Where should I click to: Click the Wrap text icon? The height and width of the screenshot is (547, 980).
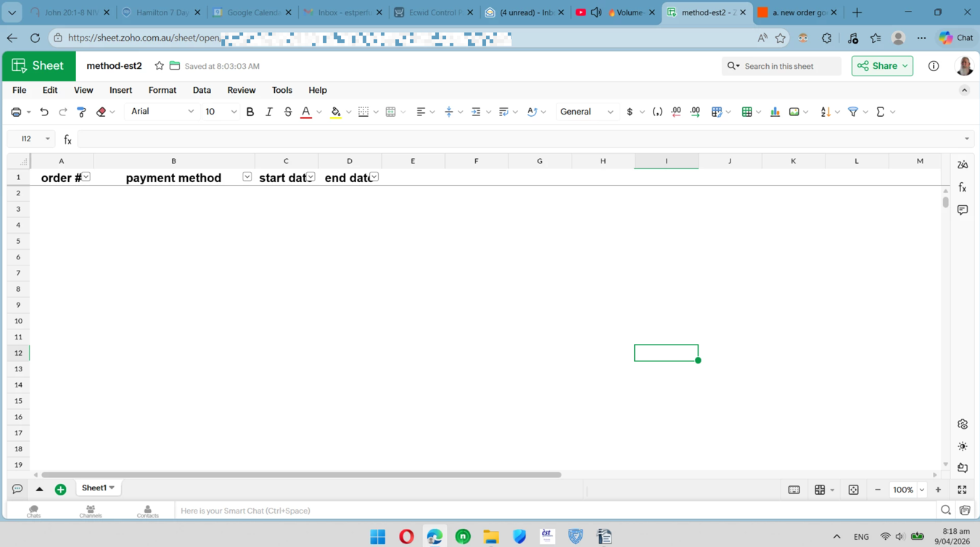click(503, 112)
